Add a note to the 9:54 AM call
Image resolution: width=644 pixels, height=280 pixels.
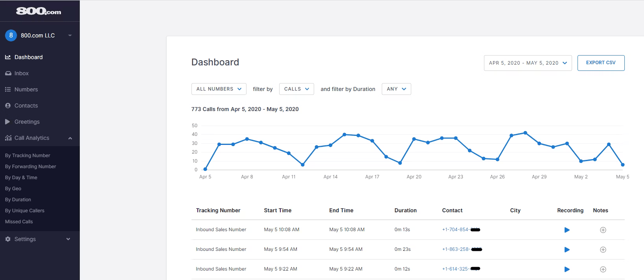coord(603,250)
